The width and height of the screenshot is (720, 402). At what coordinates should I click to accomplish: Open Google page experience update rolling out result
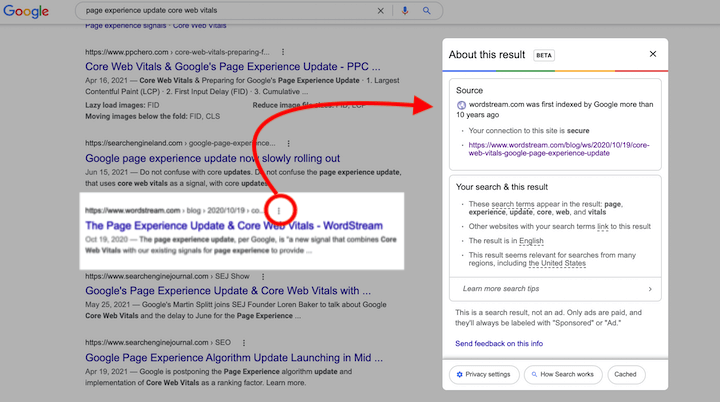coord(212,158)
